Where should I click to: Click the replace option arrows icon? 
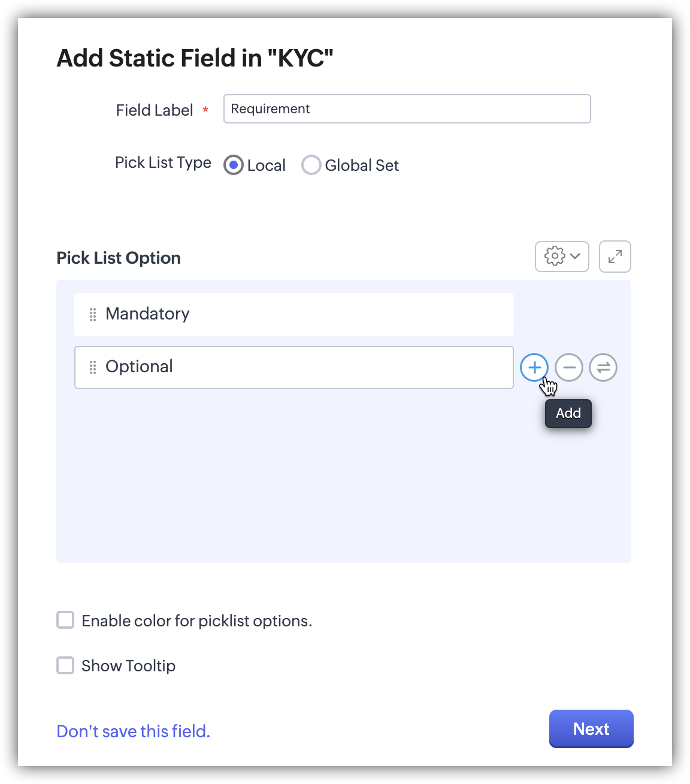pos(603,367)
